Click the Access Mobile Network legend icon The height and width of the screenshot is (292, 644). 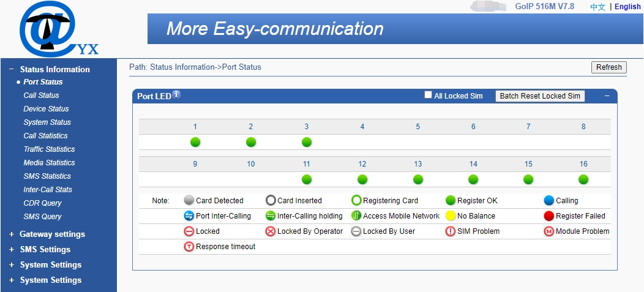pyautogui.click(x=356, y=215)
